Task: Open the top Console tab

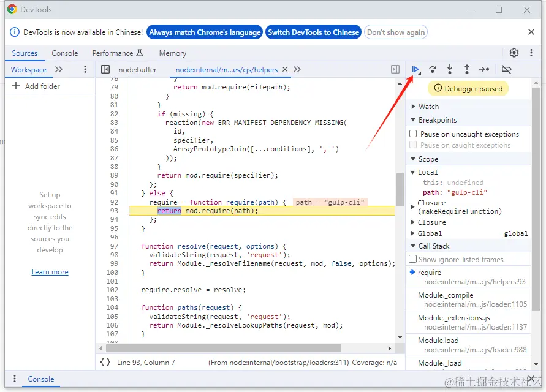Action: tap(65, 53)
